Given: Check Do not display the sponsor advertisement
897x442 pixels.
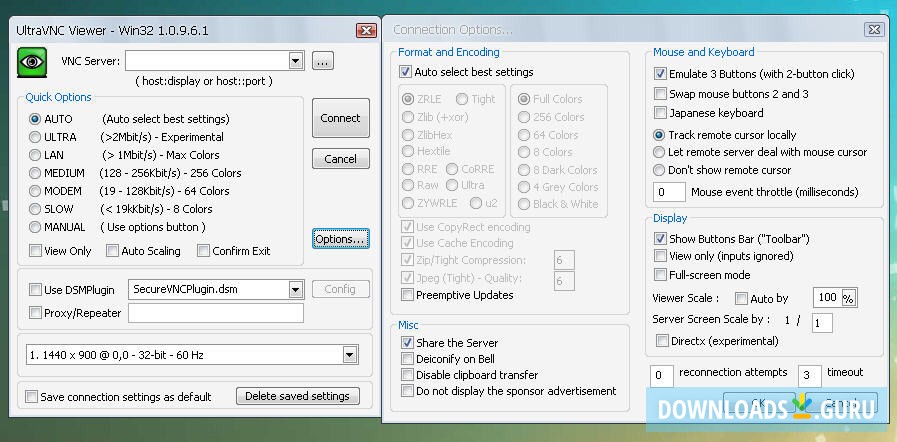Looking at the screenshot, I should (x=407, y=391).
